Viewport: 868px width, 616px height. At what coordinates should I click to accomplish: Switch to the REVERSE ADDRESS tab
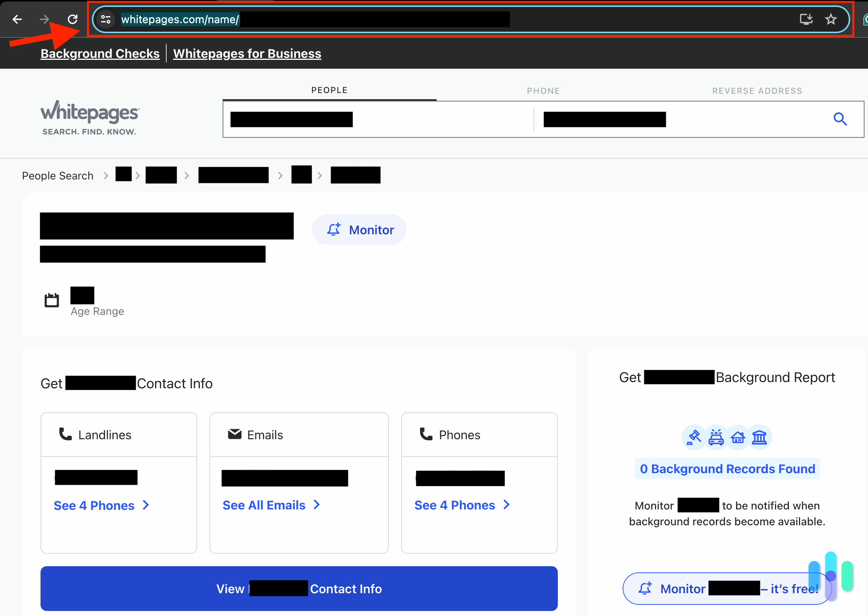tap(757, 90)
